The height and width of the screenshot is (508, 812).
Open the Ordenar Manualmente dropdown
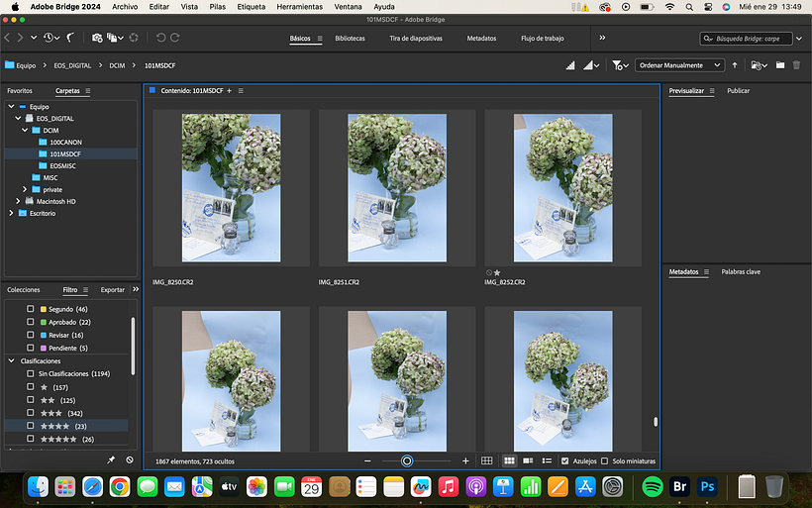click(x=680, y=65)
